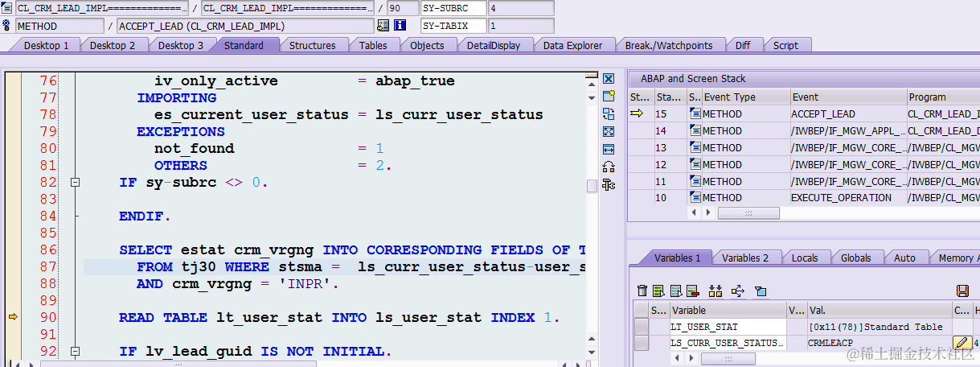Click the method icon in stack row 10

point(695,197)
